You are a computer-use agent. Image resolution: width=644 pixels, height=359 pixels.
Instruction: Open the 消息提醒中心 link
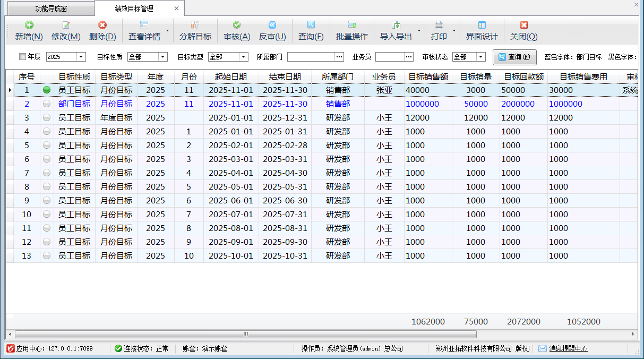pyautogui.click(x=568, y=349)
